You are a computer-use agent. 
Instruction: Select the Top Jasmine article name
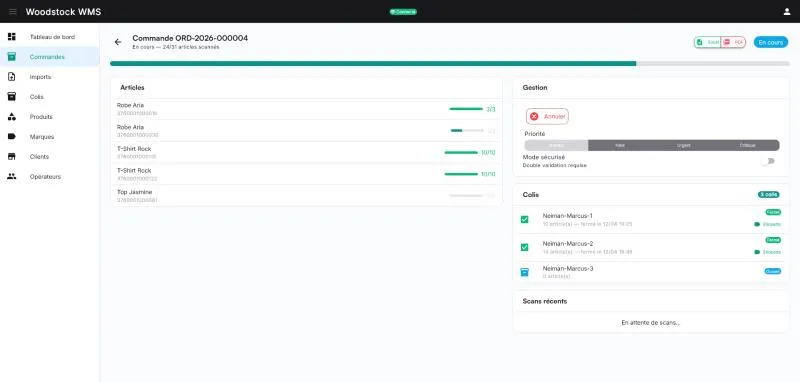coord(135,192)
